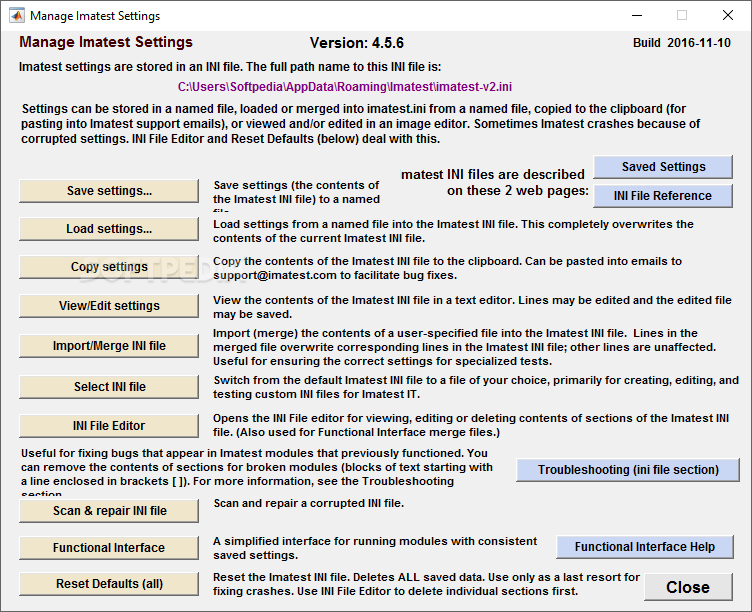
Task: Click Import/Merge INI file
Action: pyautogui.click(x=109, y=346)
